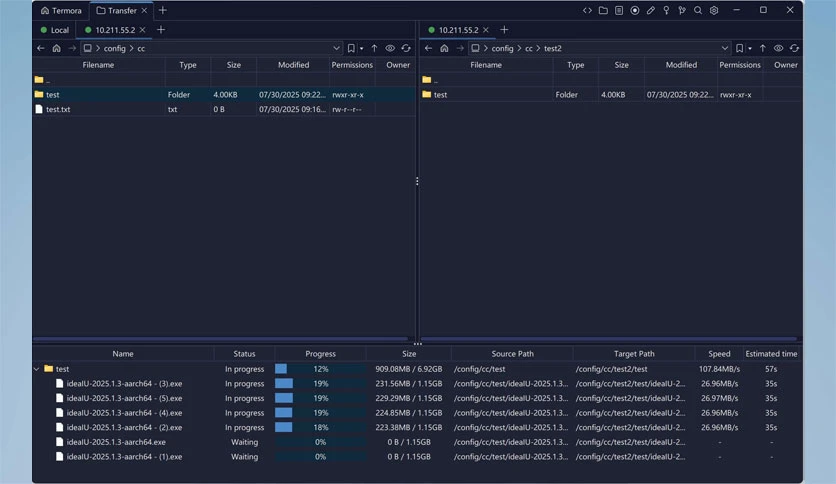836x484 pixels.
Task: Click the log document icon in top toolbar
Action: click(619, 10)
